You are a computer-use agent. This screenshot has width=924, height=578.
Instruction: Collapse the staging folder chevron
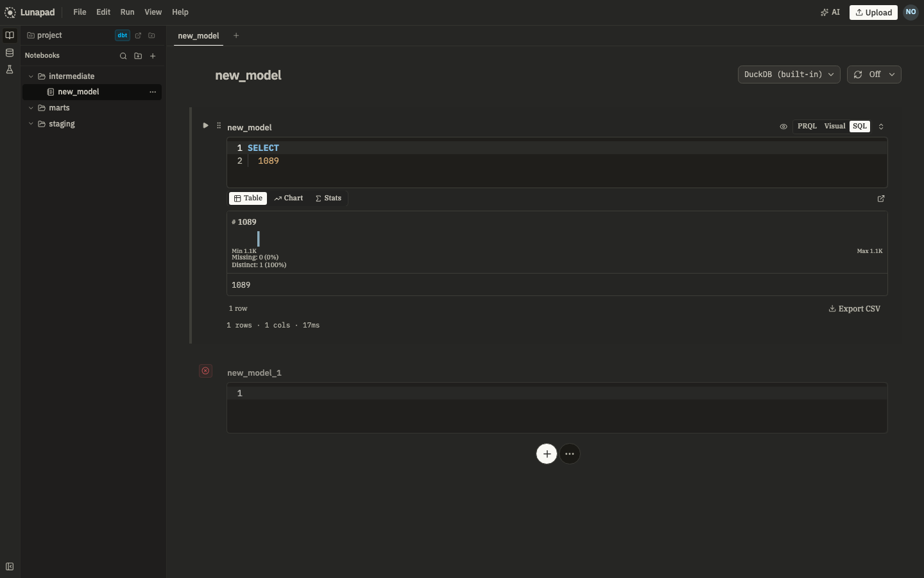pos(31,124)
